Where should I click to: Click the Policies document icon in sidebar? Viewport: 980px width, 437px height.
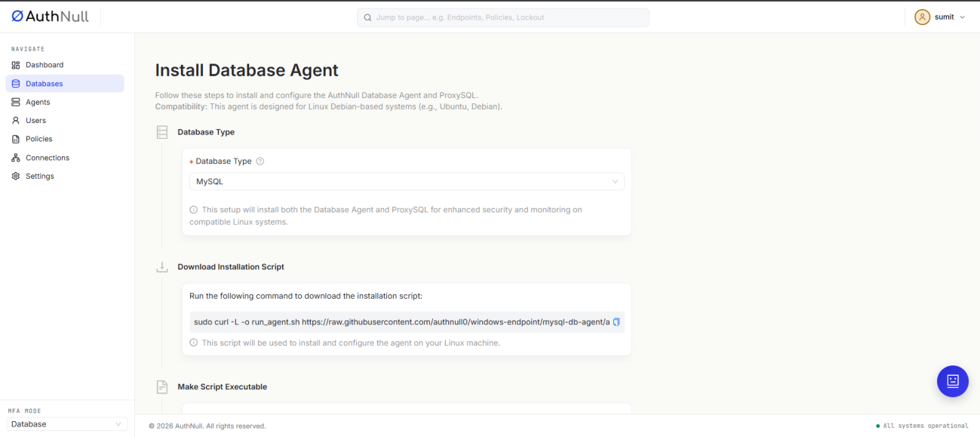click(16, 139)
